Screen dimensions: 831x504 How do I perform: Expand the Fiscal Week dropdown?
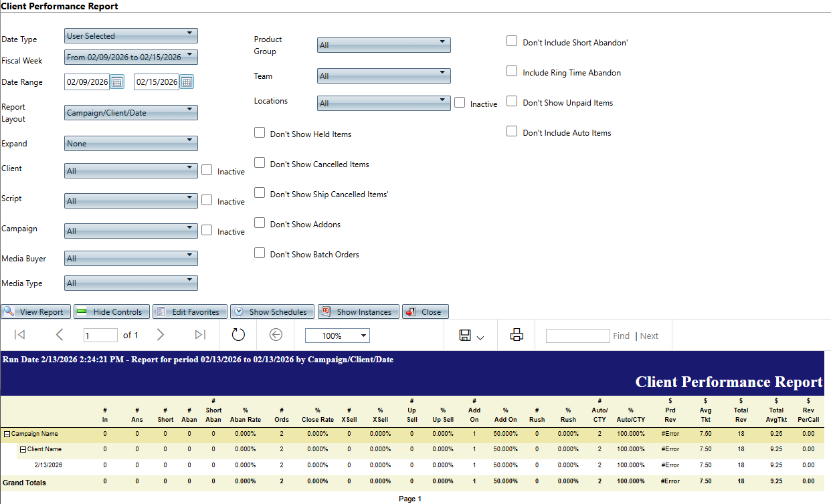point(131,57)
